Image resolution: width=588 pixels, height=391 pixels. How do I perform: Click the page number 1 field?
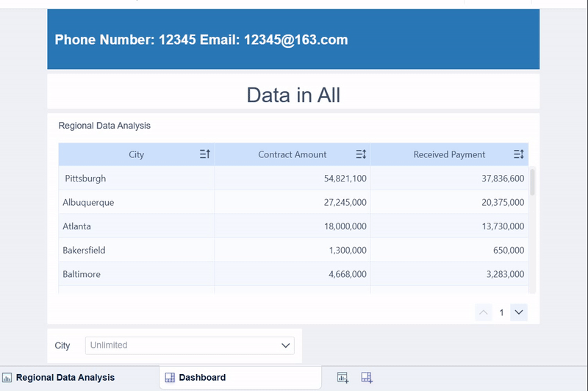coord(501,312)
